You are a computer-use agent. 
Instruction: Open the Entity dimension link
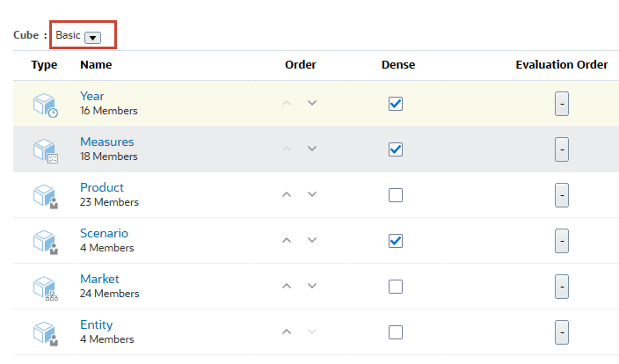pyautogui.click(x=96, y=324)
